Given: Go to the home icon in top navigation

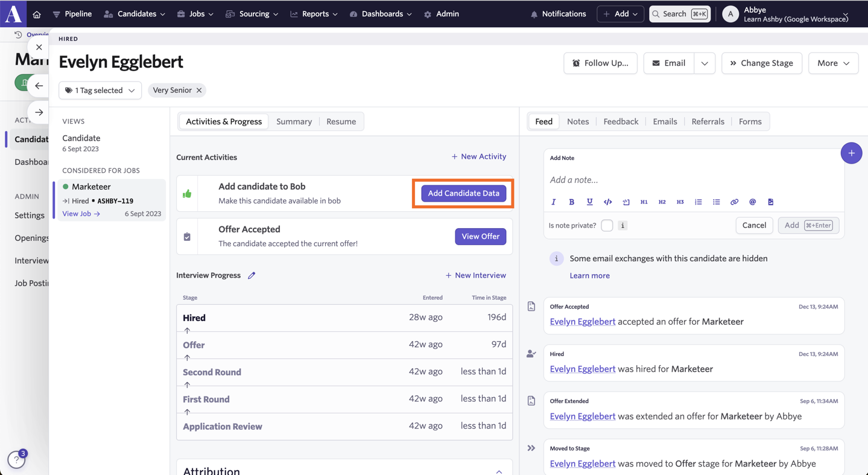Looking at the screenshot, I should click(37, 14).
